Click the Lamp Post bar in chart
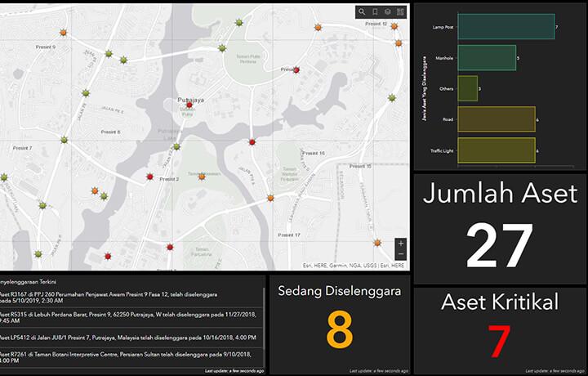Image resolution: width=588 pixels, height=376 pixels. (x=506, y=27)
